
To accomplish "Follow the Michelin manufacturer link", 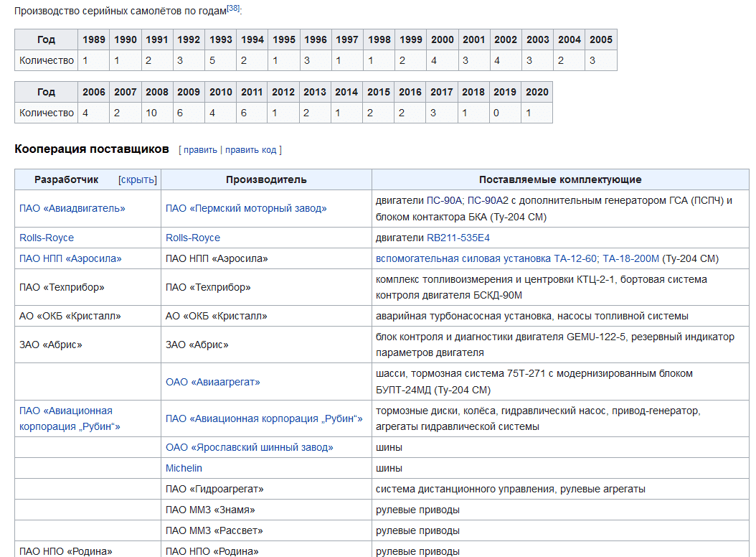I will (x=184, y=468).
